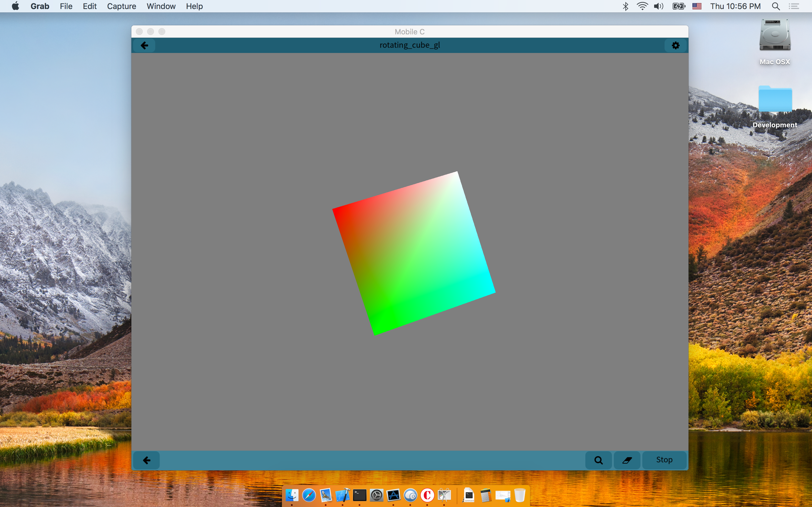The image size is (812, 507).
Task: Click the Spotlight search icon in menu bar
Action: pyautogui.click(x=776, y=6)
